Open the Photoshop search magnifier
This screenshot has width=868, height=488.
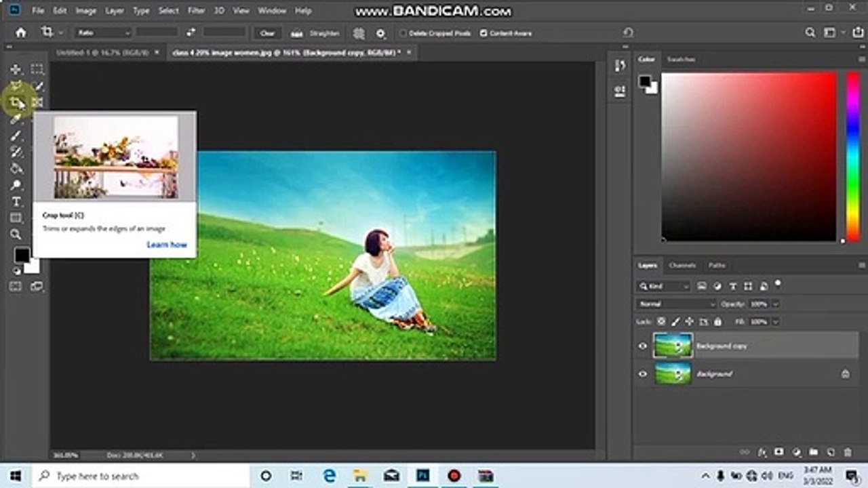coord(810,33)
